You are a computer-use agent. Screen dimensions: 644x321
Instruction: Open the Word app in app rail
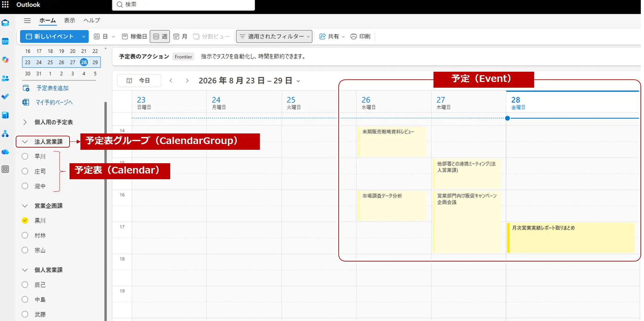tap(5, 115)
